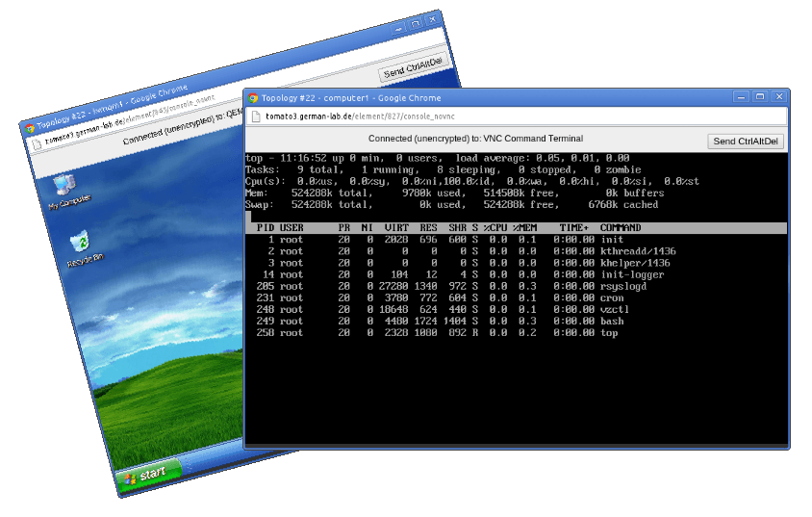Click page icon beside tomato3.german-lab.de/element/827 URL
The width and height of the screenshot is (812, 517).
256,116
